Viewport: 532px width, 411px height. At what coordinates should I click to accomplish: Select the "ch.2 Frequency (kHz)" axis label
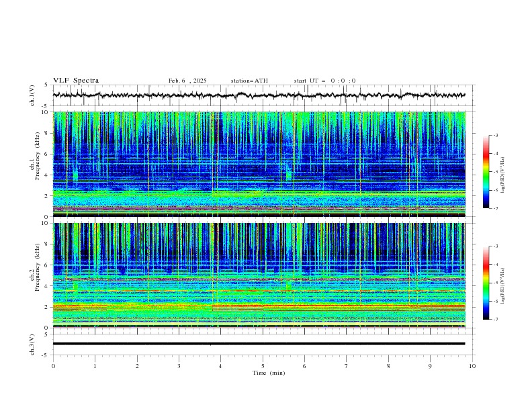click(x=35, y=267)
